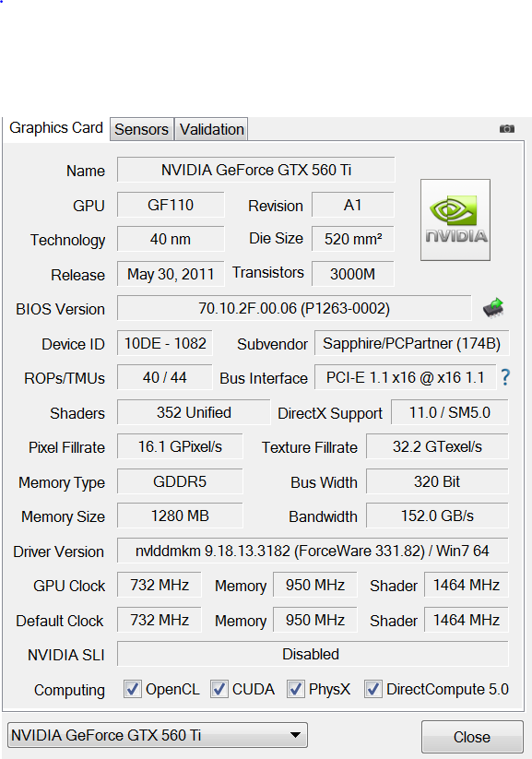Click the Texture Fillrate label
This screenshot has width=532, height=759.
pos(309,447)
